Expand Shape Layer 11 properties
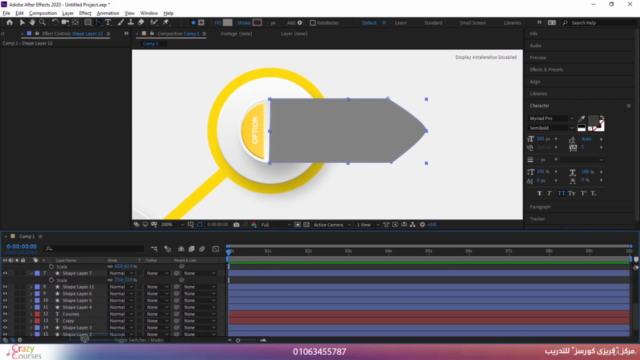This screenshot has width=640, height=360. click(31, 287)
